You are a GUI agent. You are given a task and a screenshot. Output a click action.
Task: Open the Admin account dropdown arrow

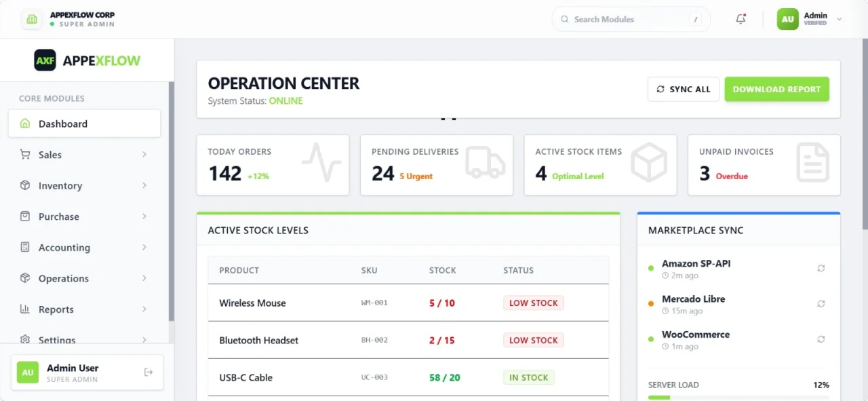pos(839,19)
